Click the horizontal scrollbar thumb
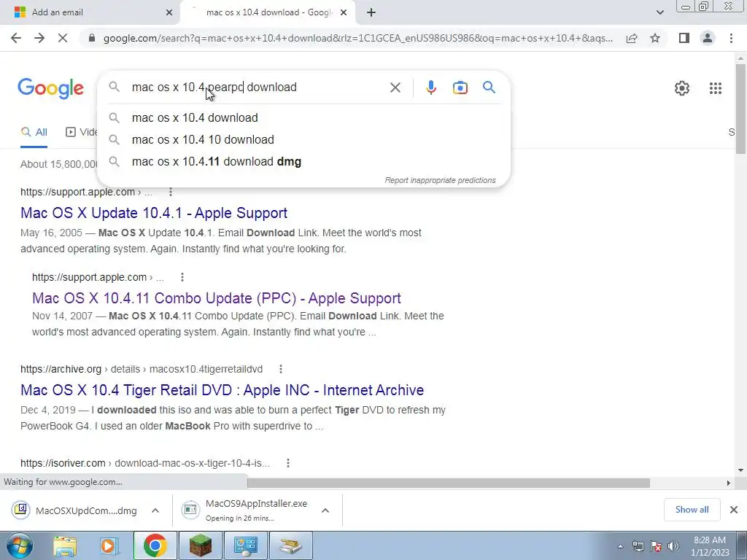 coord(448,483)
